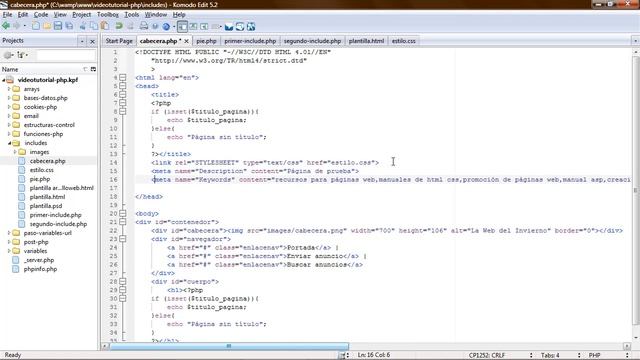640x360 pixels.
Task: Click the PHP language selector in status bar
Action: tap(594, 355)
